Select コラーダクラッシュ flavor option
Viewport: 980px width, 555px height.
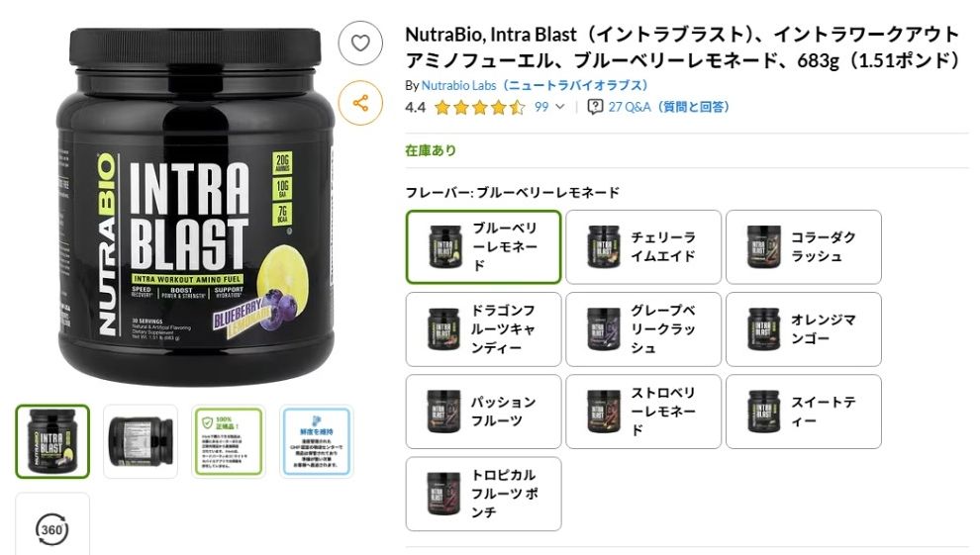803,247
